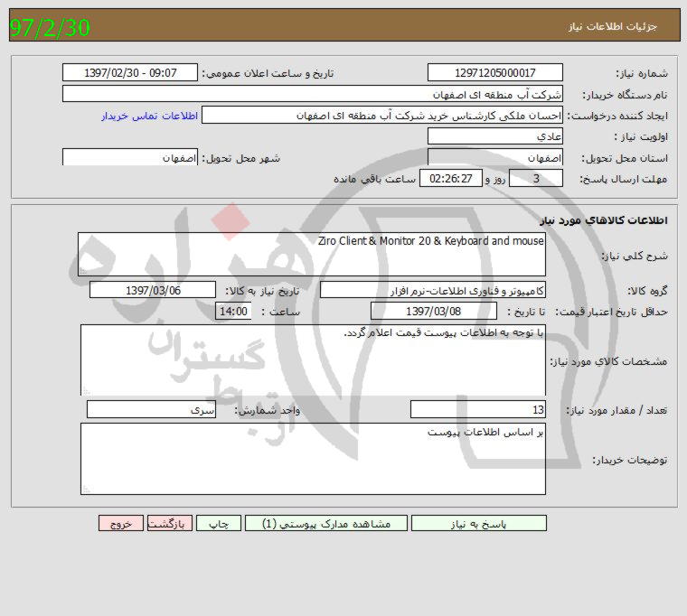Click the واحد شمارش field showing سری

point(151,409)
